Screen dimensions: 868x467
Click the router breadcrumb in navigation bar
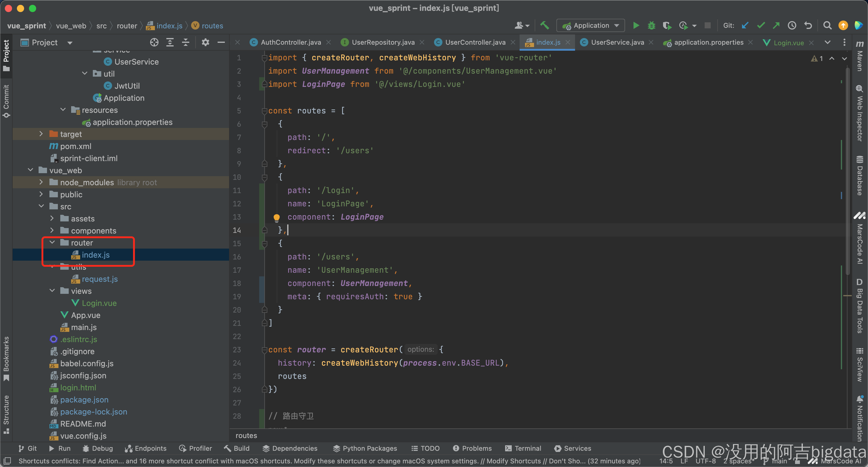tap(127, 26)
